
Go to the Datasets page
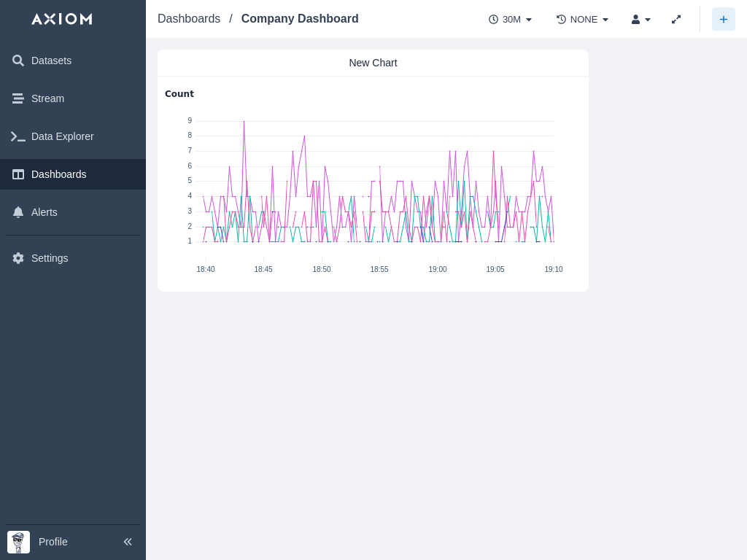pos(51,61)
